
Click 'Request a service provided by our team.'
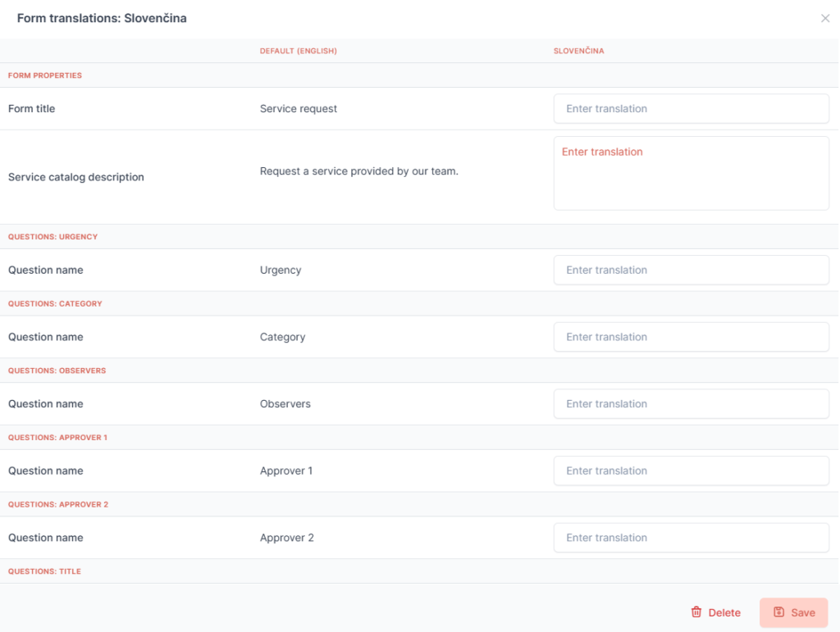click(x=358, y=171)
